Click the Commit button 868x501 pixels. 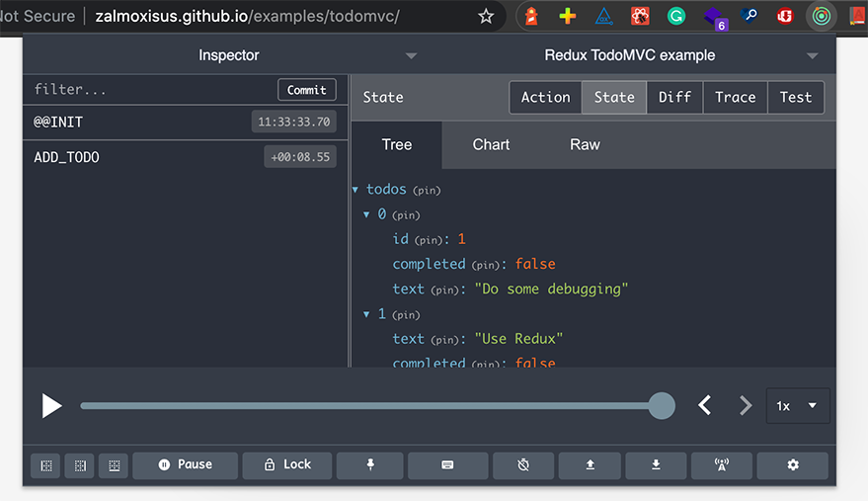(307, 90)
